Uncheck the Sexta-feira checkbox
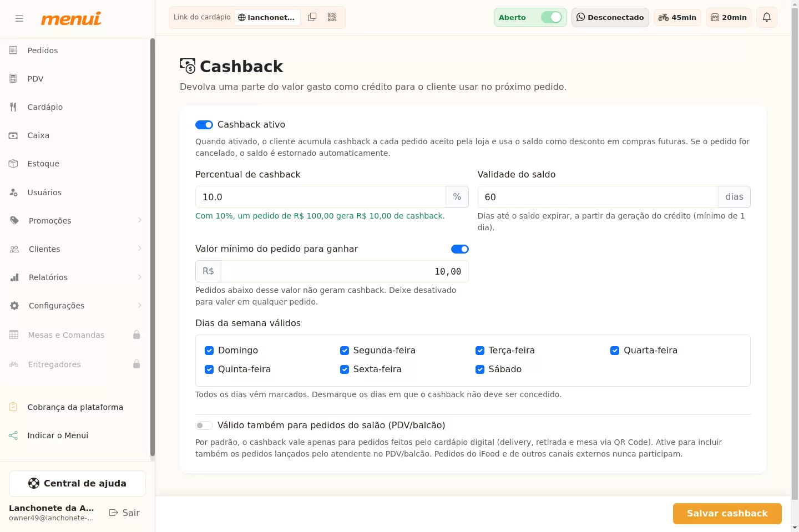The image size is (799, 532). click(x=345, y=369)
